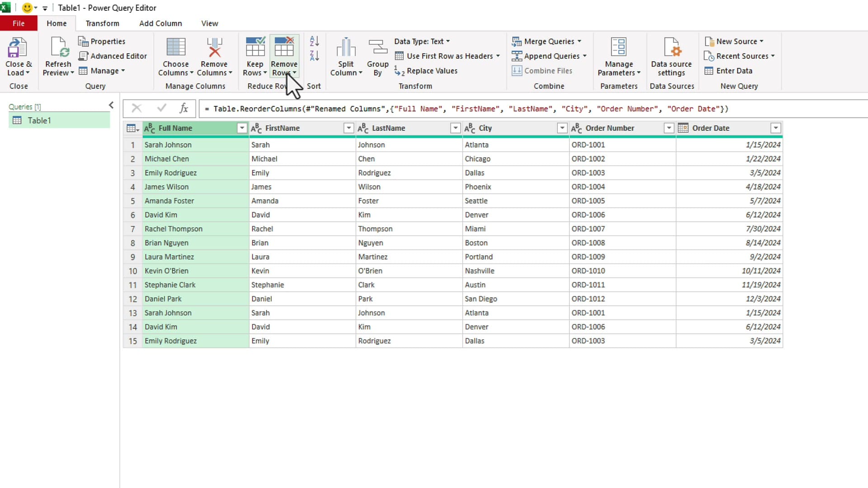Click the table corner menu icon
The height and width of the screenshot is (488, 868).
pyautogui.click(x=132, y=128)
